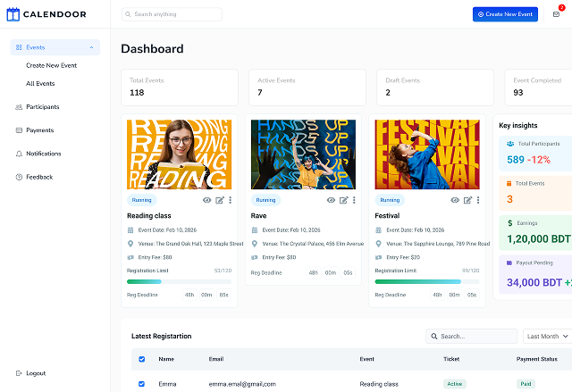Image resolution: width=572 pixels, height=392 pixels.
Task: Click the calendar icon beside Reading class event date
Action: (x=130, y=229)
